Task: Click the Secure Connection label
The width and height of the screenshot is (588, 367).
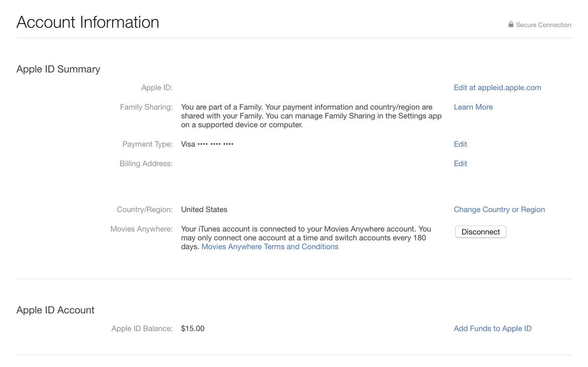Action: coord(543,25)
